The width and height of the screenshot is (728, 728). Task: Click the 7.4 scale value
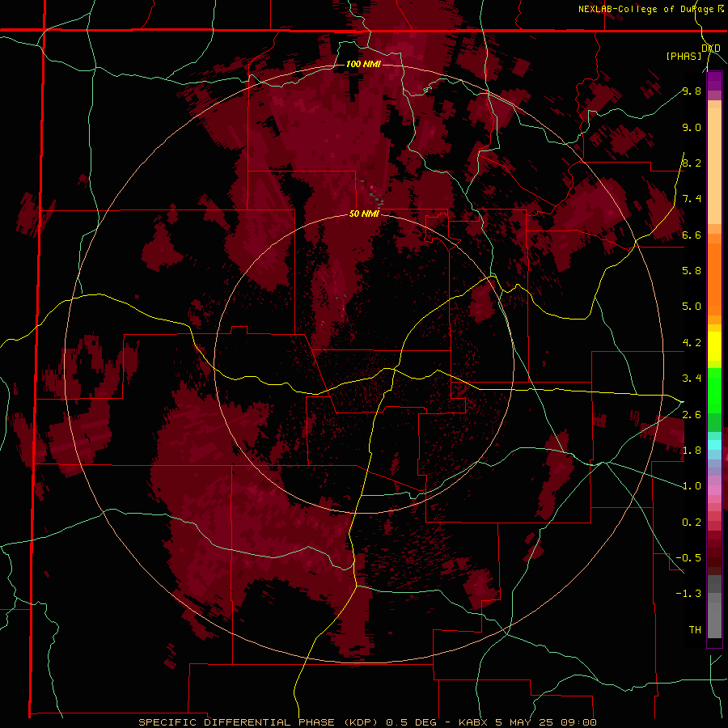pos(692,199)
